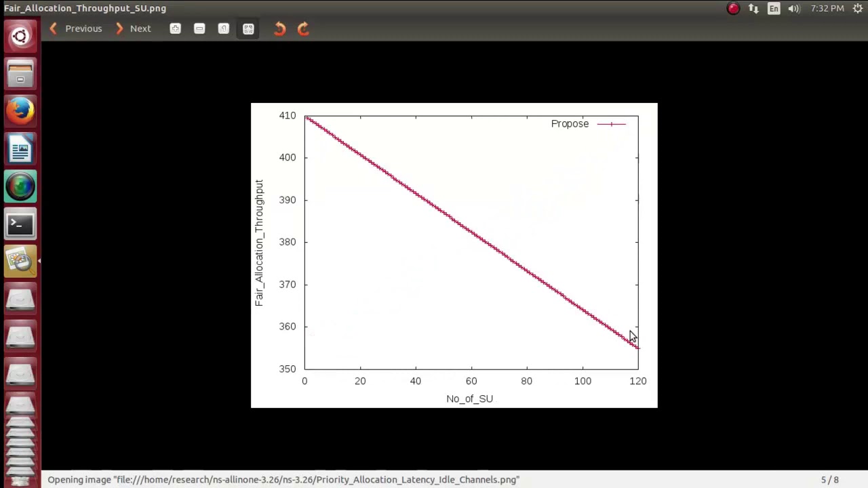Open the green globe dock application
This screenshot has width=868, height=488.
pos(20,186)
